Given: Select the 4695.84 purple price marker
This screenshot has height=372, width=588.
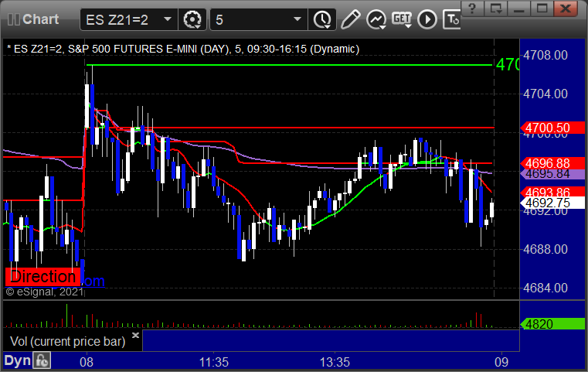Looking at the screenshot, I should (x=552, y=174).
